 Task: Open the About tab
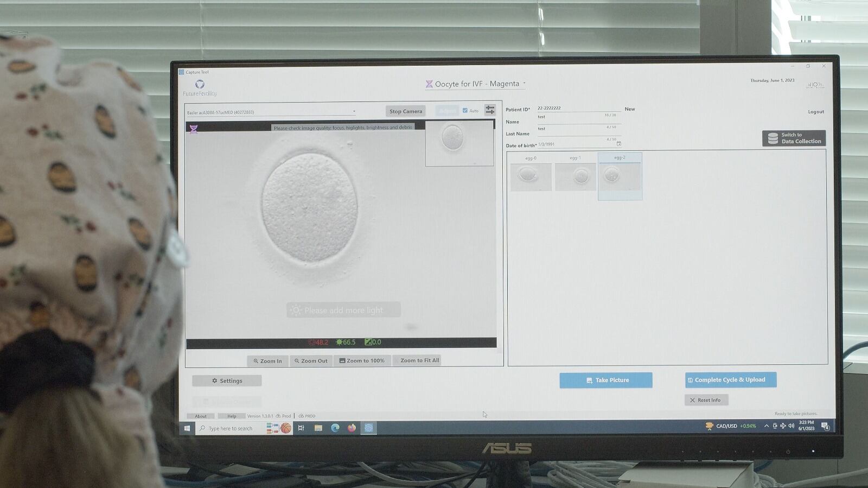click(201, 416)
